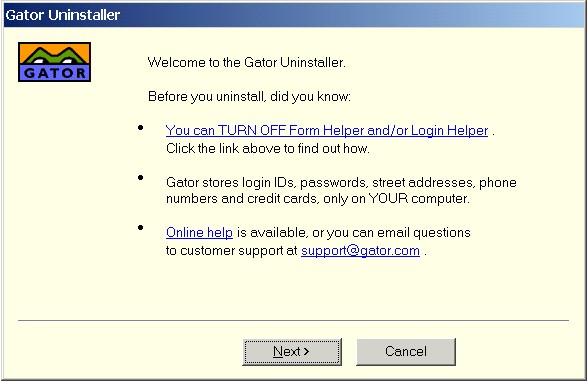Click the support@gator.com email link

pyautogui.click(x=360, y=250)
